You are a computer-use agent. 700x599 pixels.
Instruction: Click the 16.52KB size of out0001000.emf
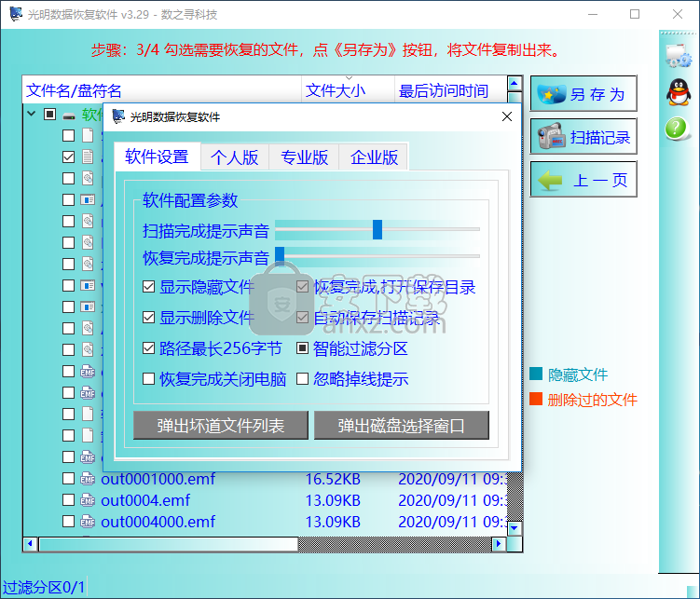333,479
